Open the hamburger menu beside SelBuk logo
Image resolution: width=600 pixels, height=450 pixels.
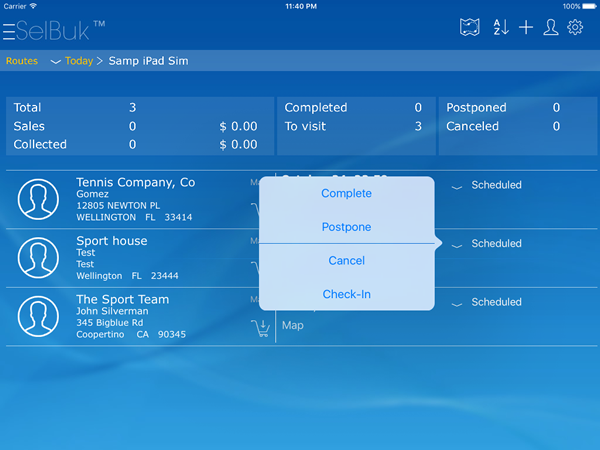[x=8, y=30]
